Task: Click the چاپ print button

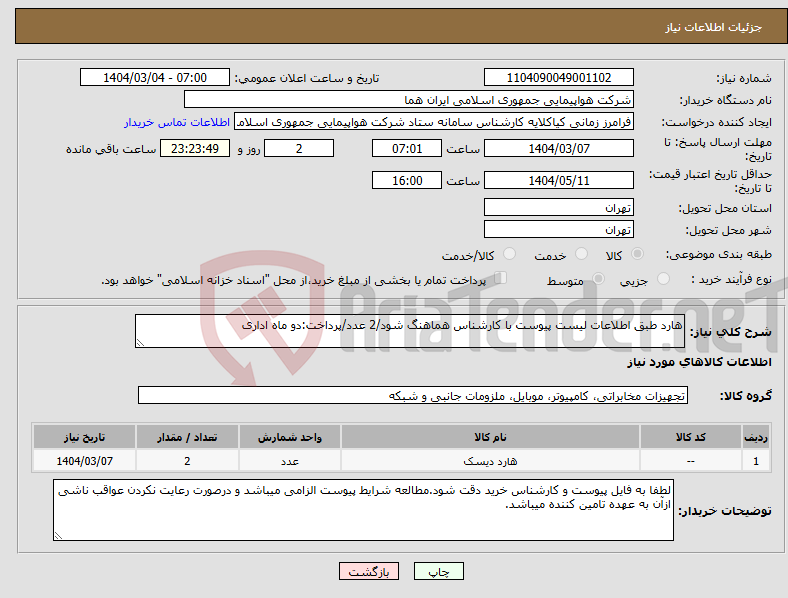Action: click(439, 571)
